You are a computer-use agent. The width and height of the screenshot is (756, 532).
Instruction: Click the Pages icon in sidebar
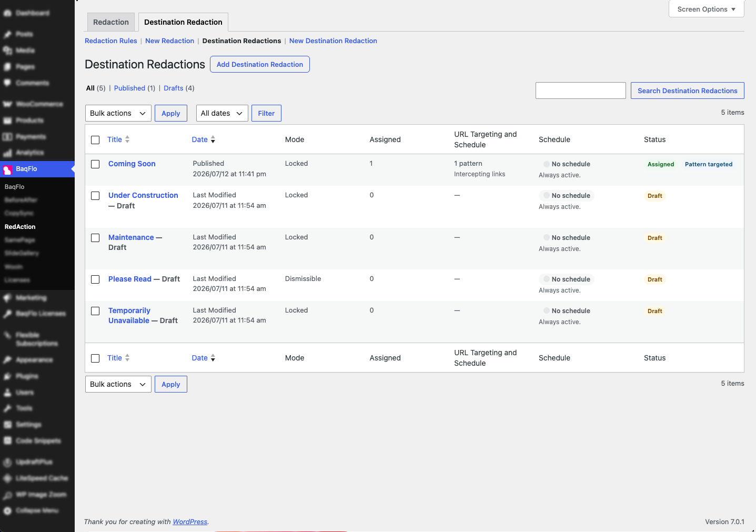point(8,67)
